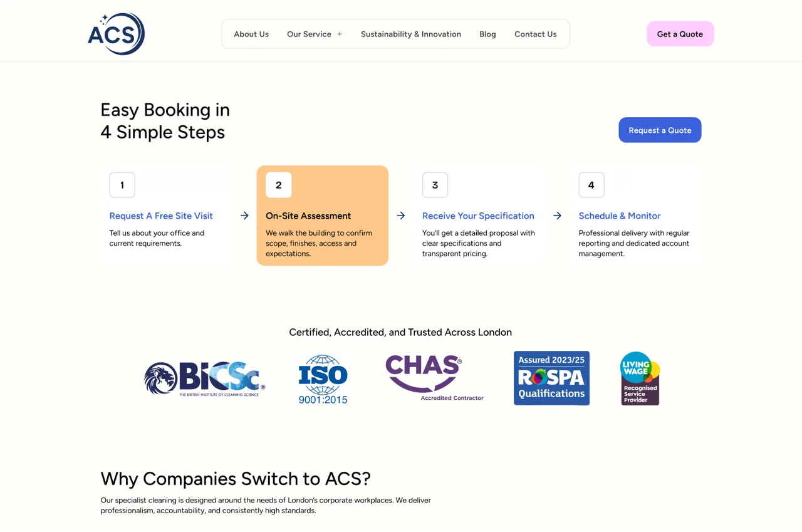Select step number 3 badge

pos(435,185)
